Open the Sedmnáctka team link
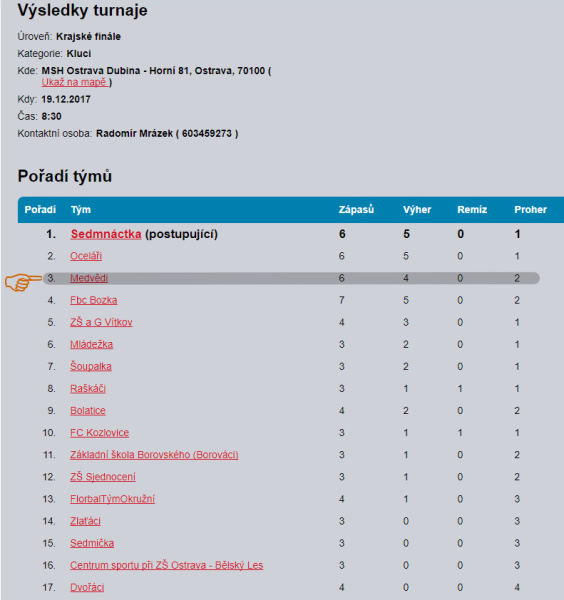564x600 pixels. [106, 234]
